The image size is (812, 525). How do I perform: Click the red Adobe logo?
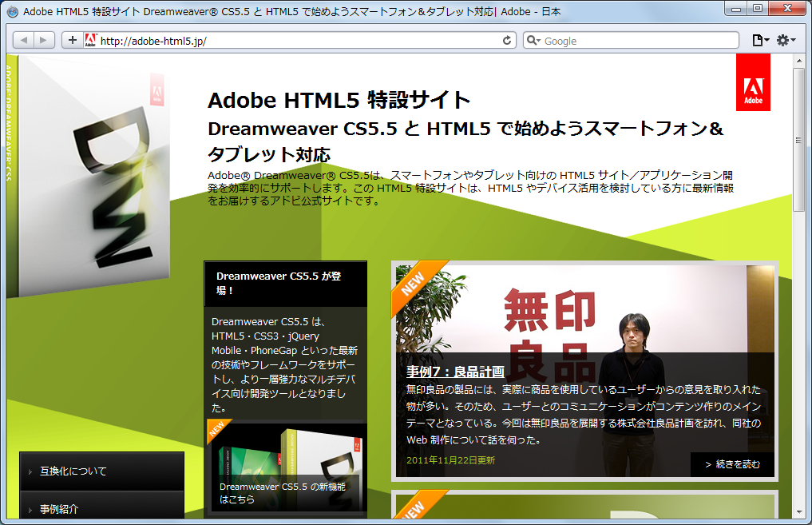point(753,82)
